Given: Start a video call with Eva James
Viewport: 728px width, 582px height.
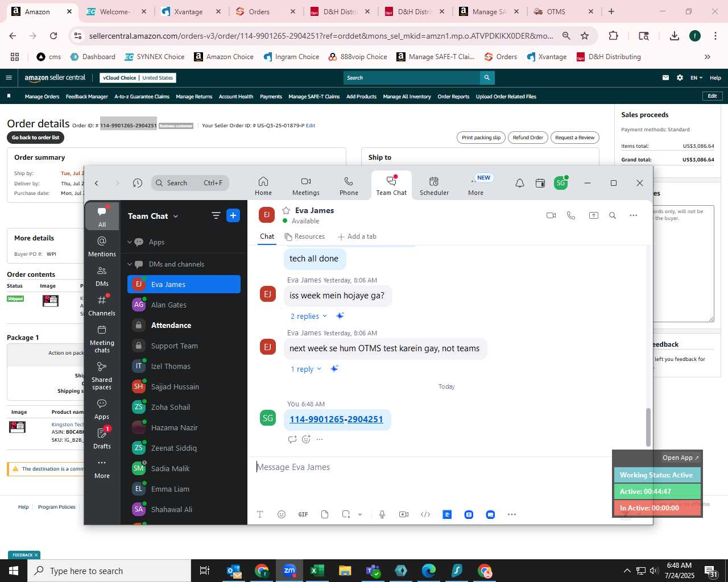Looking at the screenshot, I should pos(551,215).
